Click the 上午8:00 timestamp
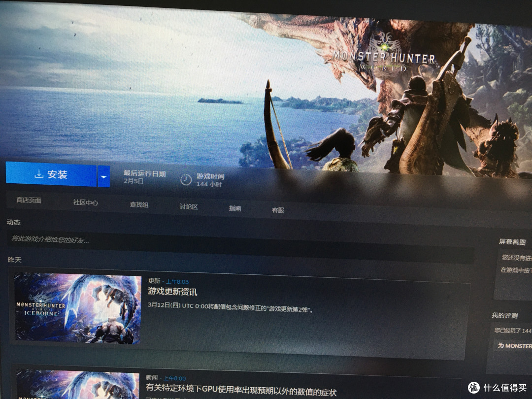 [175, 378]
